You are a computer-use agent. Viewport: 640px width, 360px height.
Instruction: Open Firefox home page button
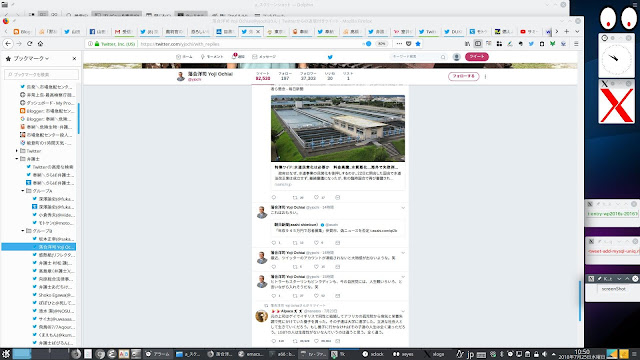click(x=40, y=44)
